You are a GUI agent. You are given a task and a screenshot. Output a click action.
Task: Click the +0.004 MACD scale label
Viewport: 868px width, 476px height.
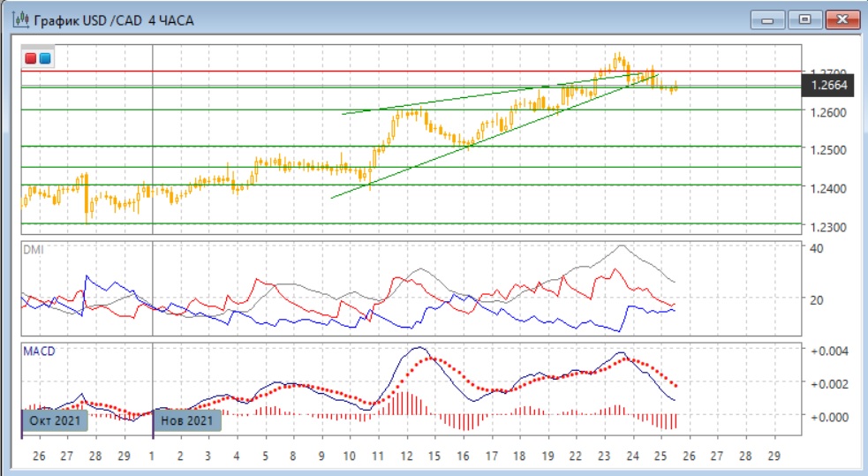[829, 351]
